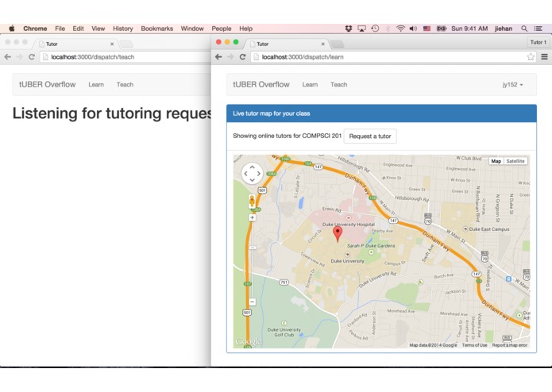
Task: Open a new tab in front window
Action: (x=337, y=44)
